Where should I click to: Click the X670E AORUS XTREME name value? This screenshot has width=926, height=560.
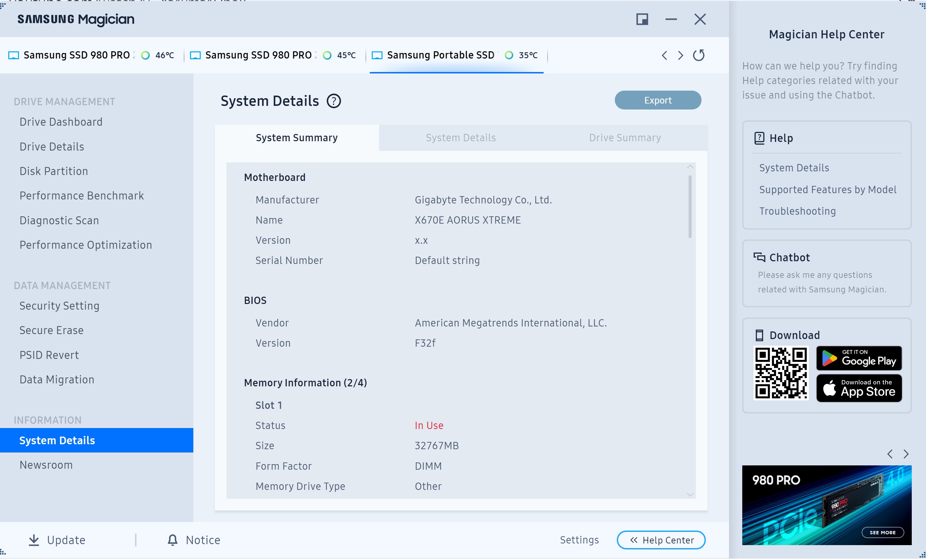467,220
